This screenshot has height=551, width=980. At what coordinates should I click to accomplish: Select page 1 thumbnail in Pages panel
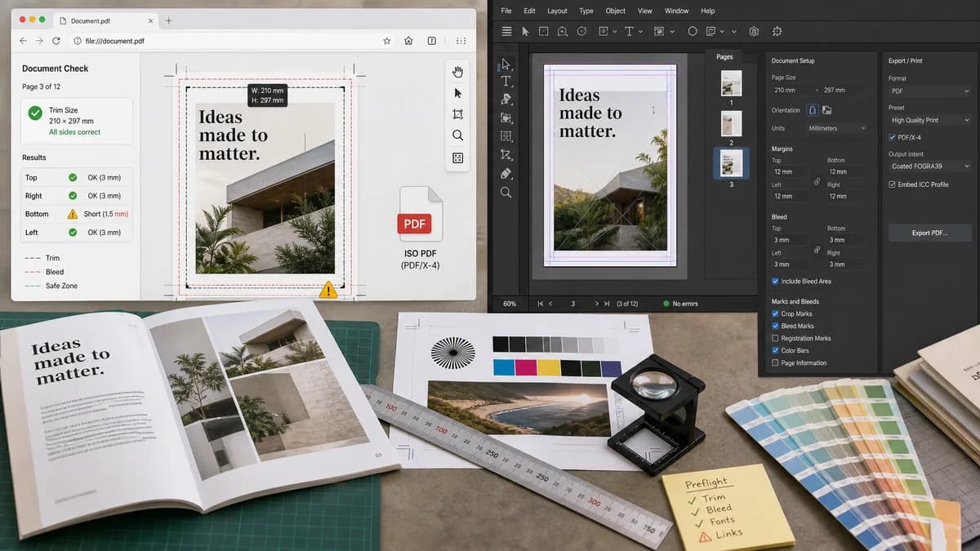point(731,83)
